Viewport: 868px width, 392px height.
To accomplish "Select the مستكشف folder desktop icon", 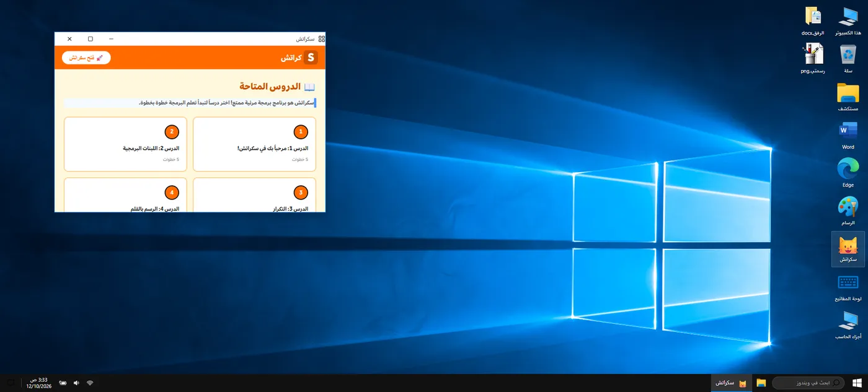I will [848, 98].
